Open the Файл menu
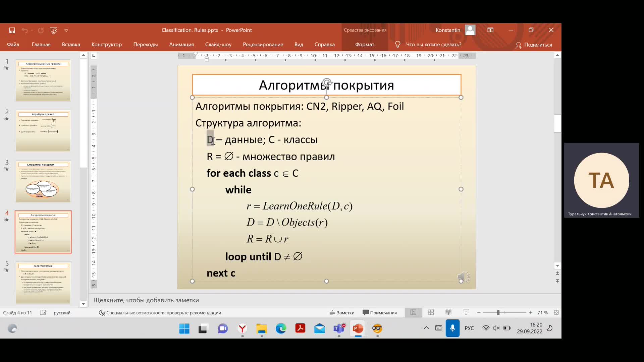The height and width of the screenshot is (362, 644). click(13, 44)
